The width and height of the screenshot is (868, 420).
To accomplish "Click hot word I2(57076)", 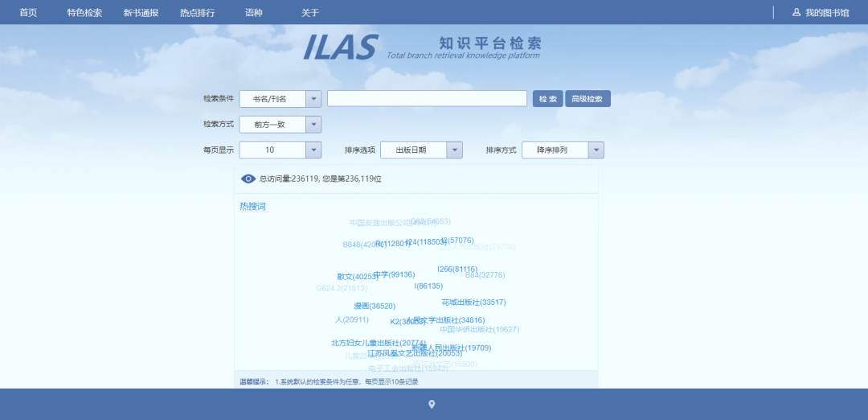I will [x=457, y=240].
